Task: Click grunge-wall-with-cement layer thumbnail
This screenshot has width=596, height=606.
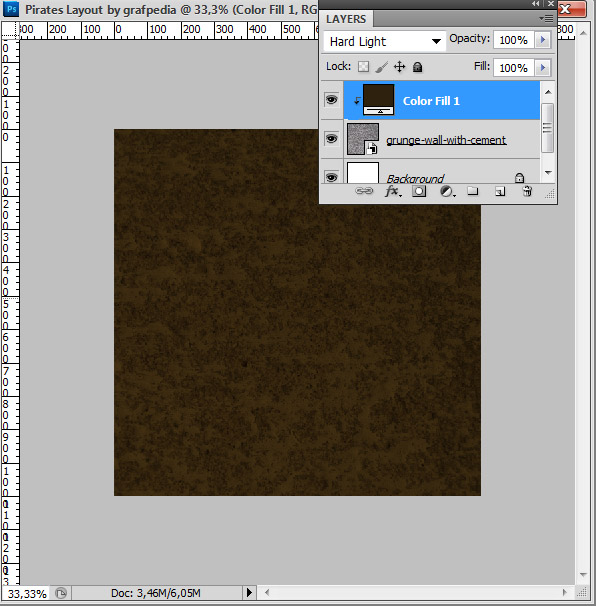Action: pos(363,139)
